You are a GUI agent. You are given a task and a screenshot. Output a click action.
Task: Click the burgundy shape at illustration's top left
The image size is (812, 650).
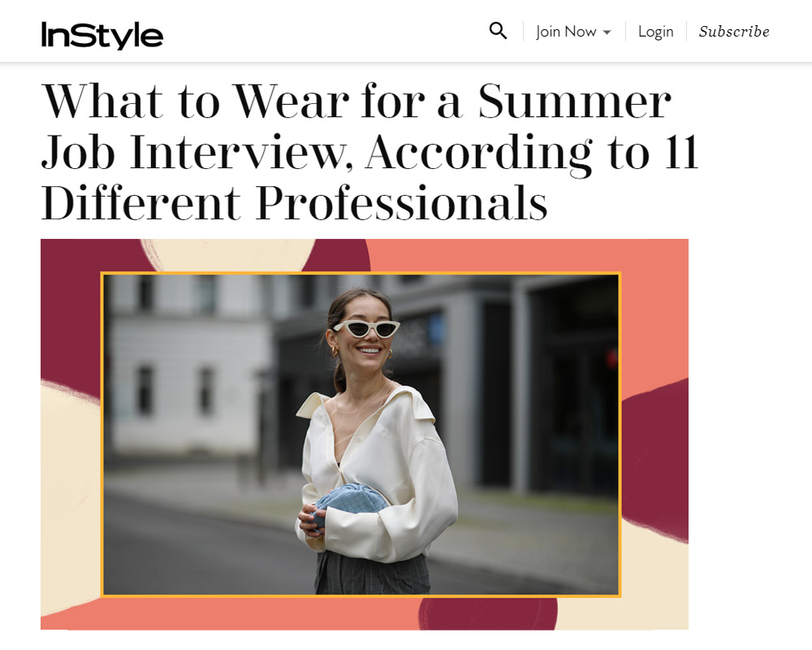point(70,311)
